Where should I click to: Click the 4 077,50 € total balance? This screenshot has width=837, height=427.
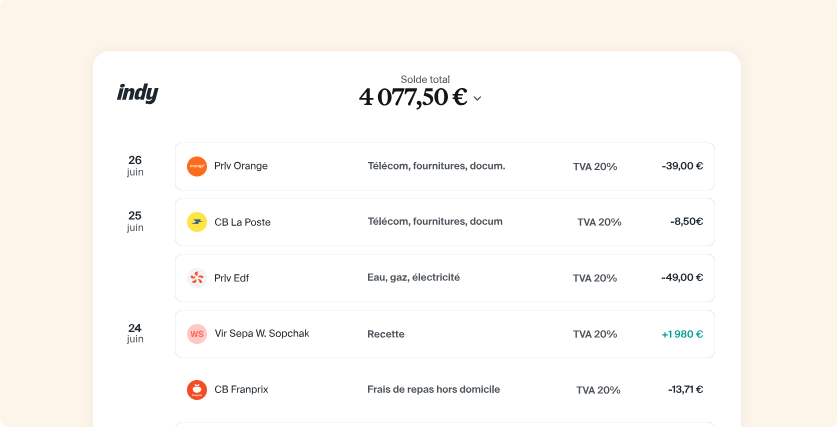pos(413,97)
